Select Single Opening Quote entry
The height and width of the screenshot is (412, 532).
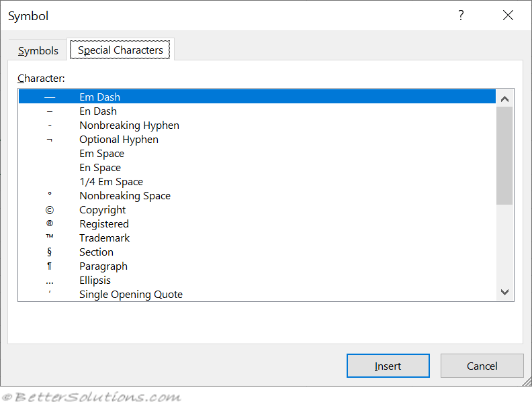257,295
